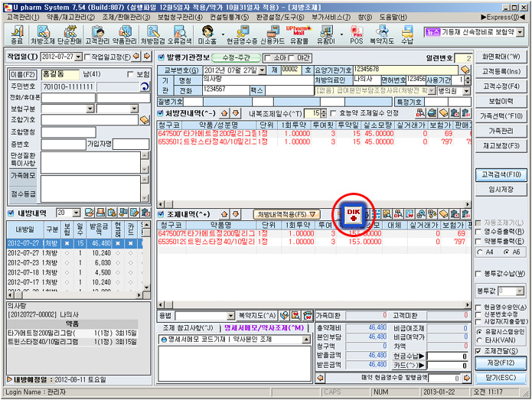The height and width of the screenshot is (400, 532).
Task: Toggle 작업일고정 checkbox
Action: coord(86,57)
